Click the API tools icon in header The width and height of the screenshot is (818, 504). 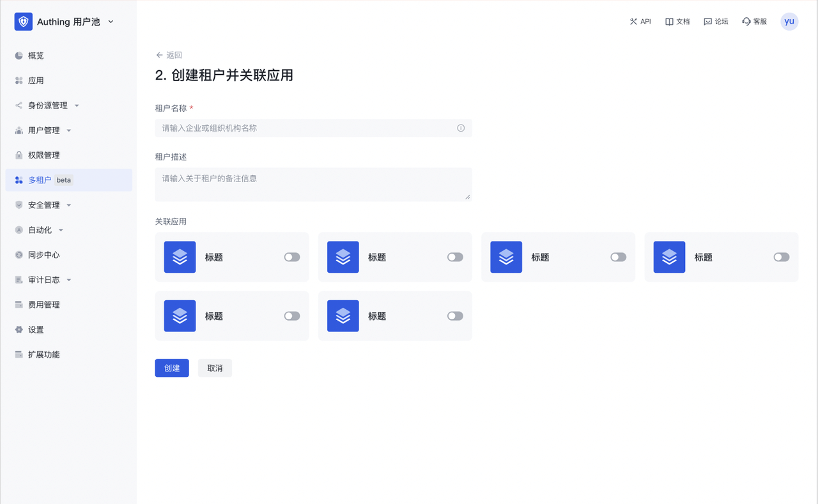pyautogui.click(x=633, y=22)
